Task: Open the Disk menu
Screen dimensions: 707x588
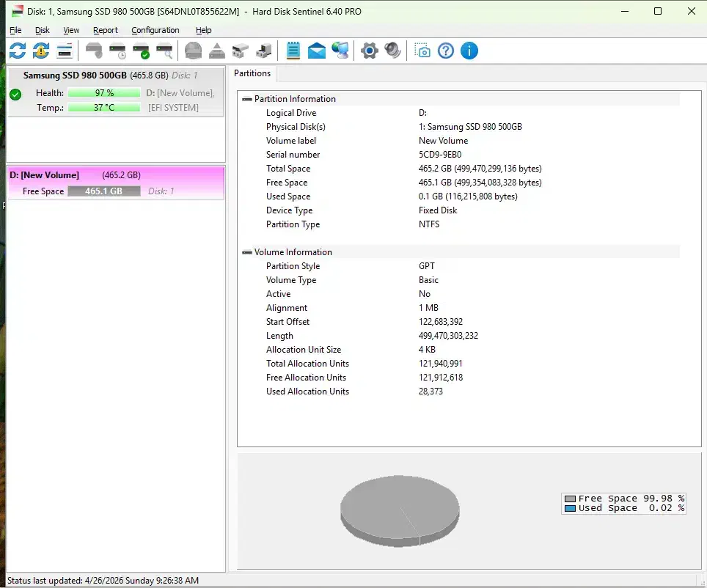Action: (43, 30)
